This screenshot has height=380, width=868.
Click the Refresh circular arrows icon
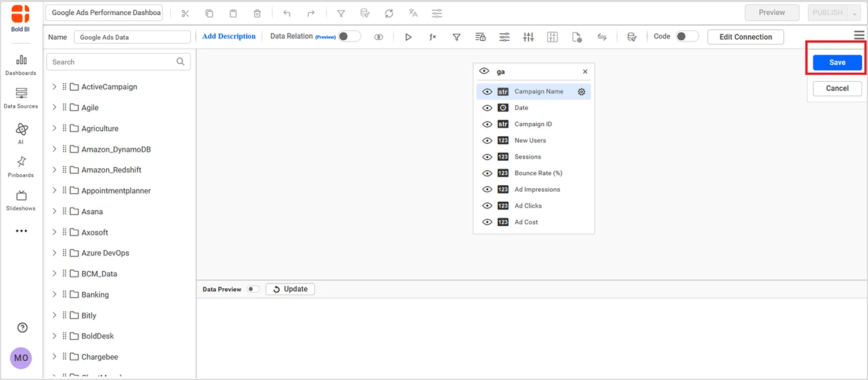coord(389,13)
